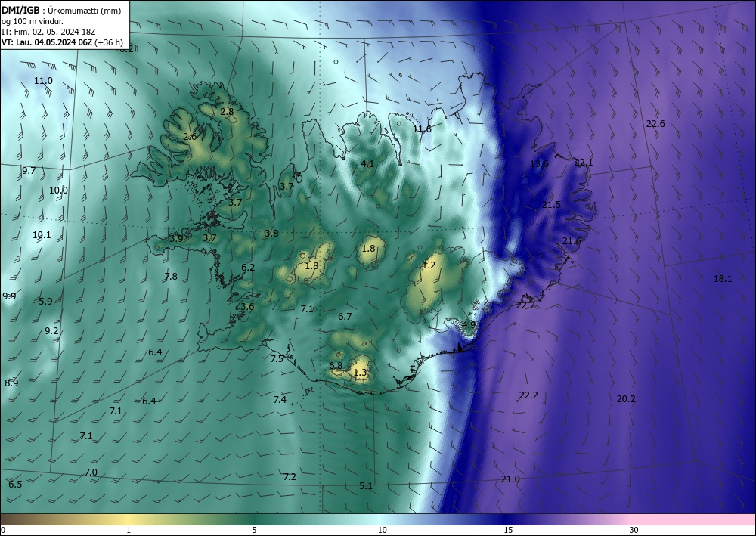Image resolution: width=756 pixels, height=536 pixels.
Task: Click the map value 6.7
Action: (x=345, y=316)
